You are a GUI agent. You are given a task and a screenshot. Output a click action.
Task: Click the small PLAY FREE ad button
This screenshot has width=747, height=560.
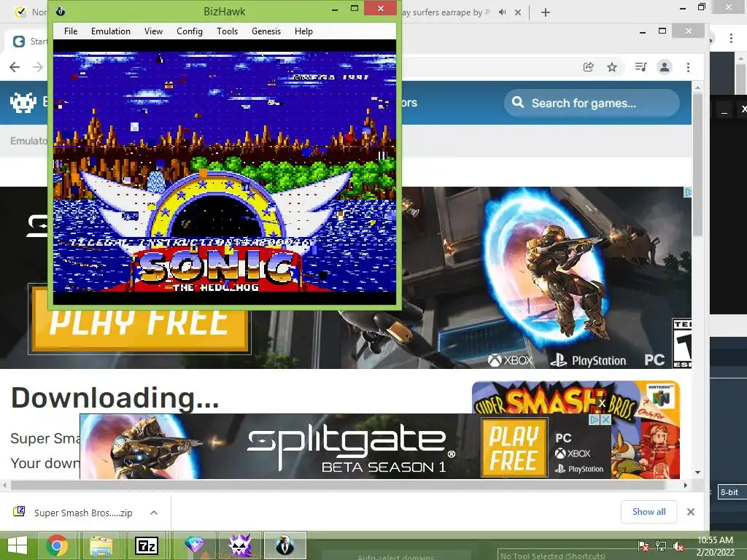(514, 447)
